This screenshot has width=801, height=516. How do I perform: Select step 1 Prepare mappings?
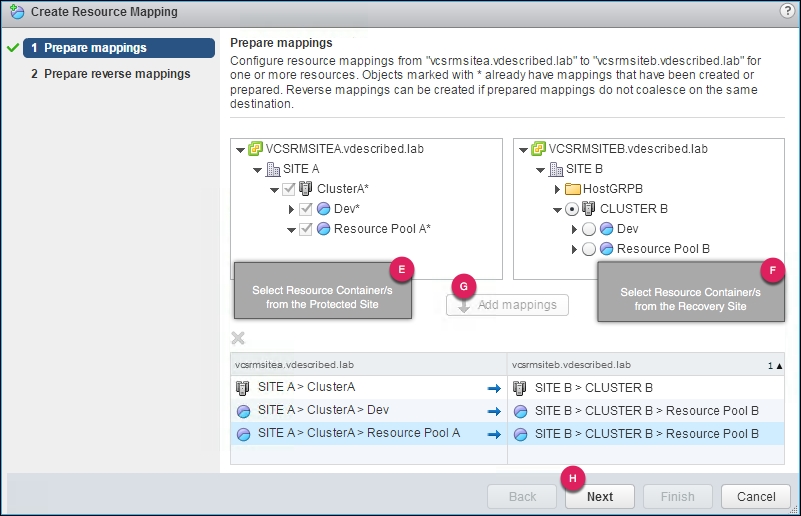[x=119, y=48]
